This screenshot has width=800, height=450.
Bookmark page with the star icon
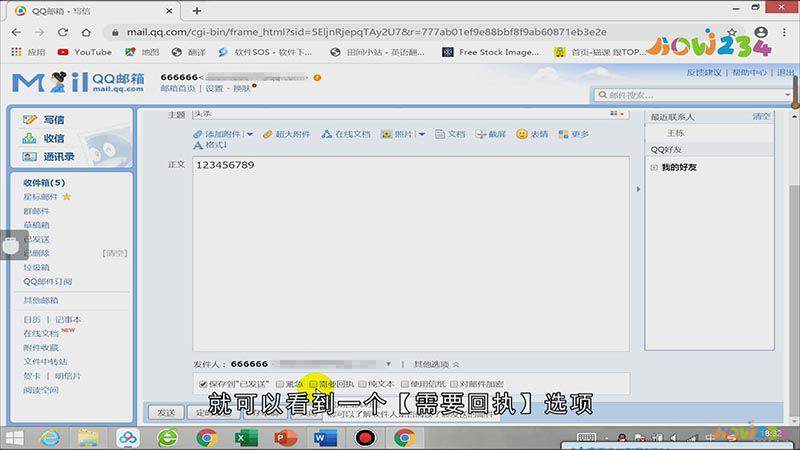coord(732,32)
